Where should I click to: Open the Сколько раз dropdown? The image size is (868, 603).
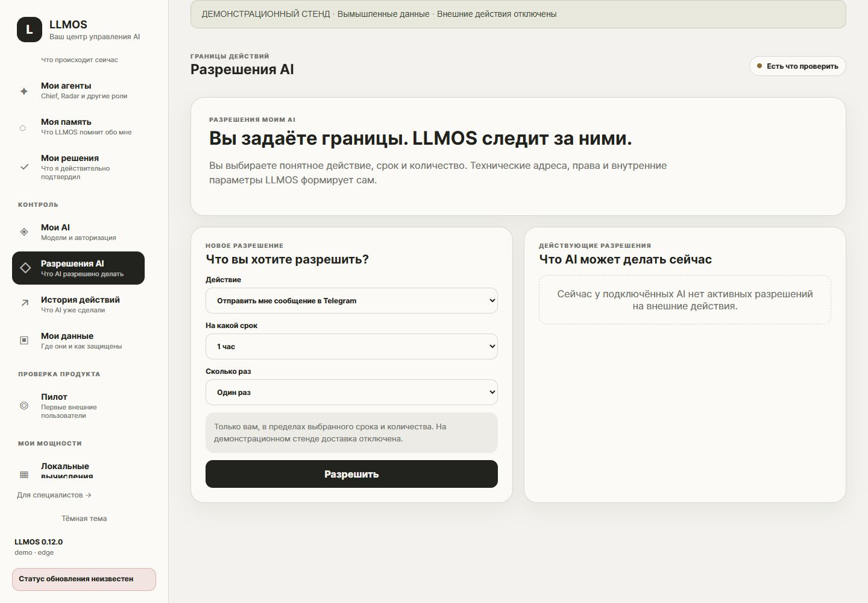pyautogui.click(x=351, y=392)
